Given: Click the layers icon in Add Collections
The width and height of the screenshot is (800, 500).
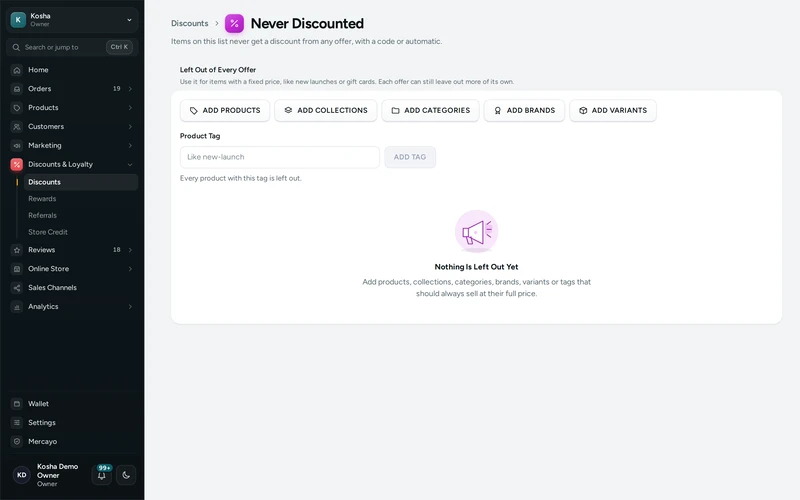Looking at the screenshot, I should pyautogui.click(x=288, y=110).
